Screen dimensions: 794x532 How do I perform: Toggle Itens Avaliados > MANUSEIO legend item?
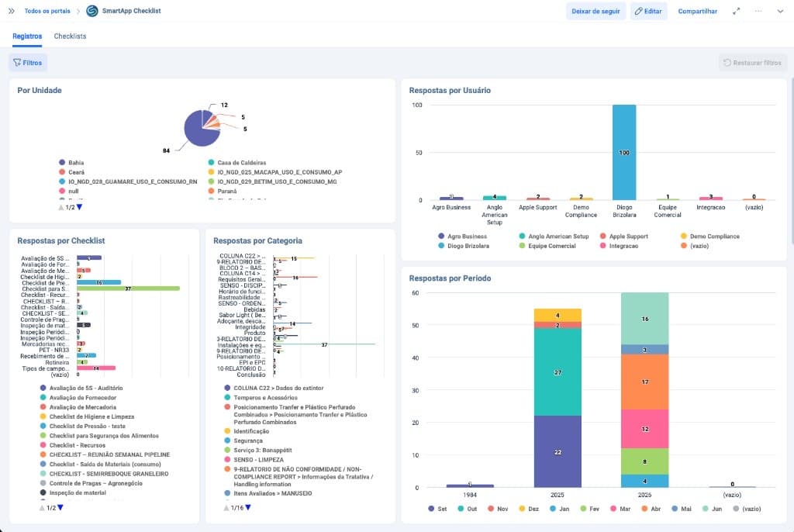coord(268,493)
